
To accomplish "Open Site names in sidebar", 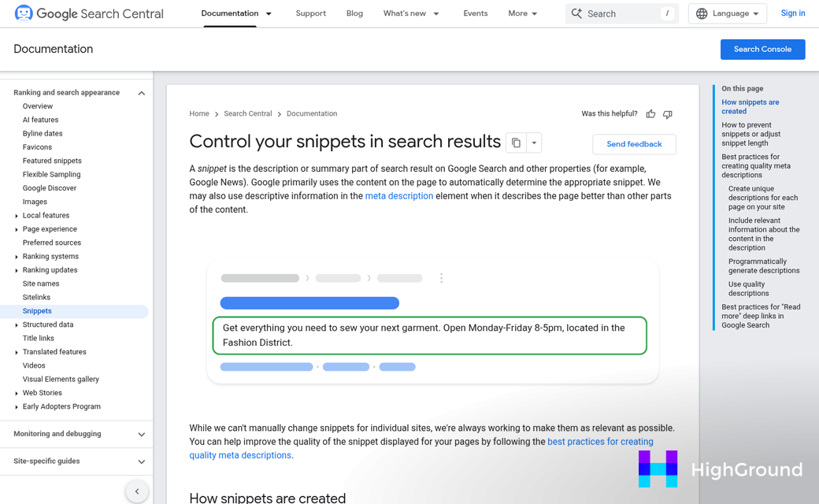I will 41,283.
